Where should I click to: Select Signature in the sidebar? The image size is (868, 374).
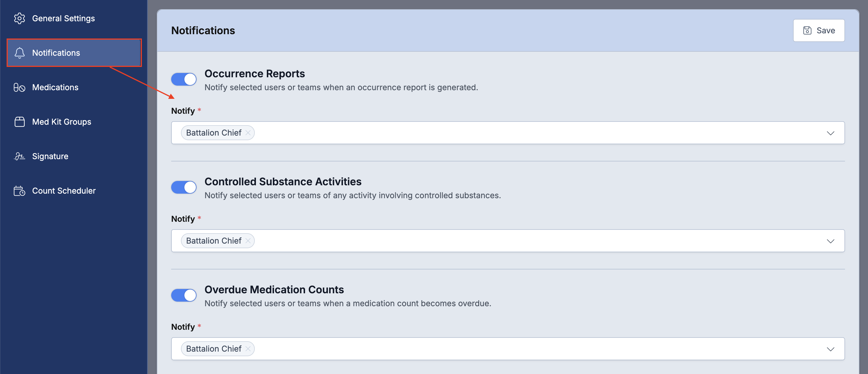click(74, 156)
